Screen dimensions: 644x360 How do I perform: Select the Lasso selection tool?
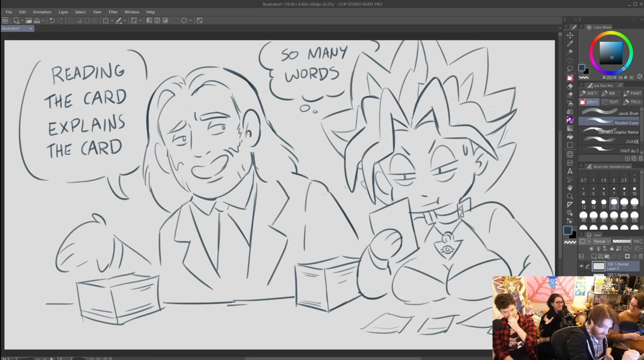570,69
